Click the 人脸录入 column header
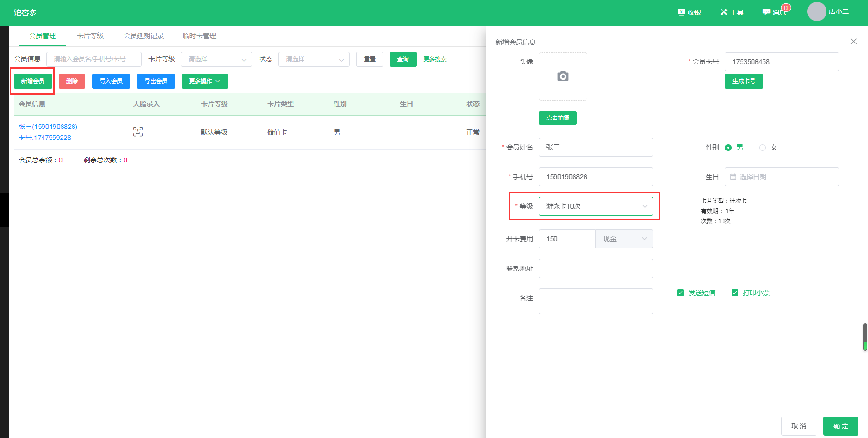 click(146, 104)
